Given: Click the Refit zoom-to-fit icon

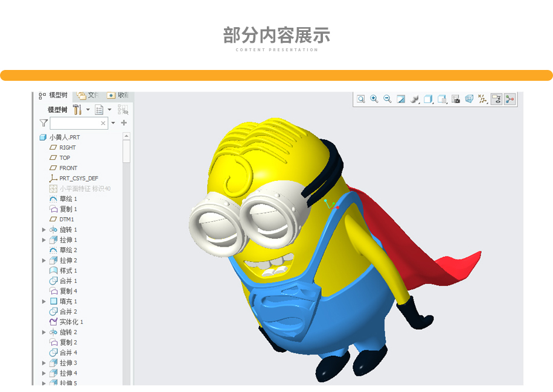Looking at the screenshot, I should (361, 100).
